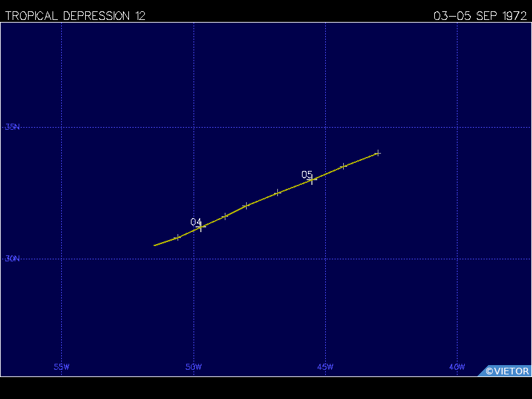Click the 30N latitude label
The image size is (532, 399).
click(x=12, y=259)
